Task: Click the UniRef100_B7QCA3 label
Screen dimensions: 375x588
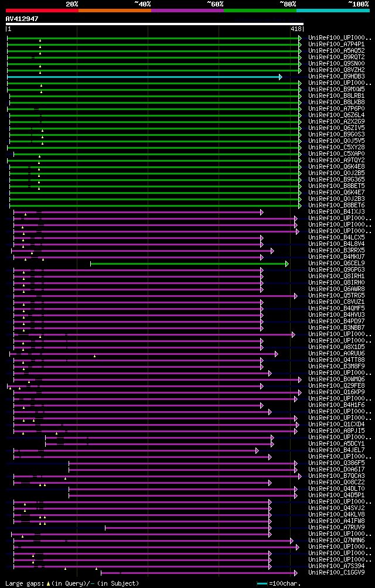Action: click(x=336, y=476)
